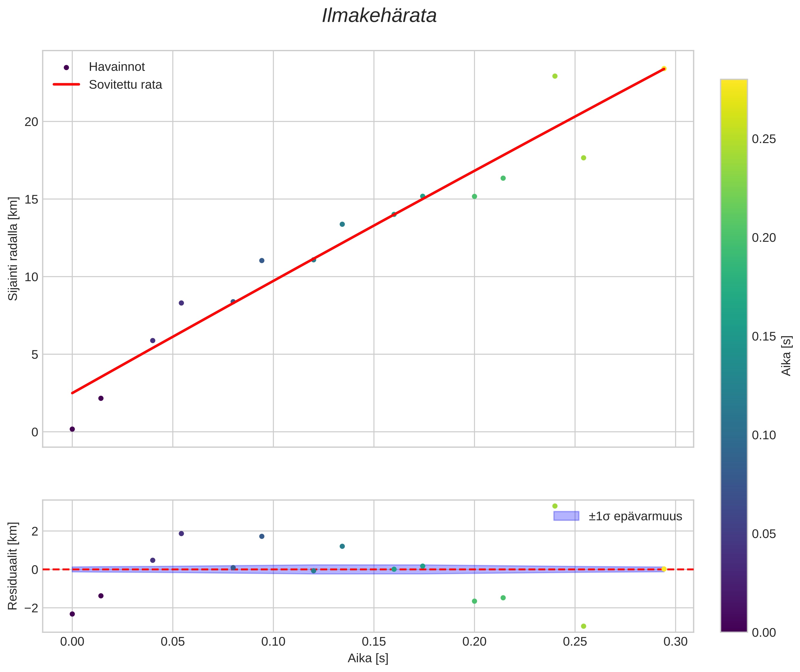Click the red line sample in the legend
The image size is (800, 672).
(66, 84)
